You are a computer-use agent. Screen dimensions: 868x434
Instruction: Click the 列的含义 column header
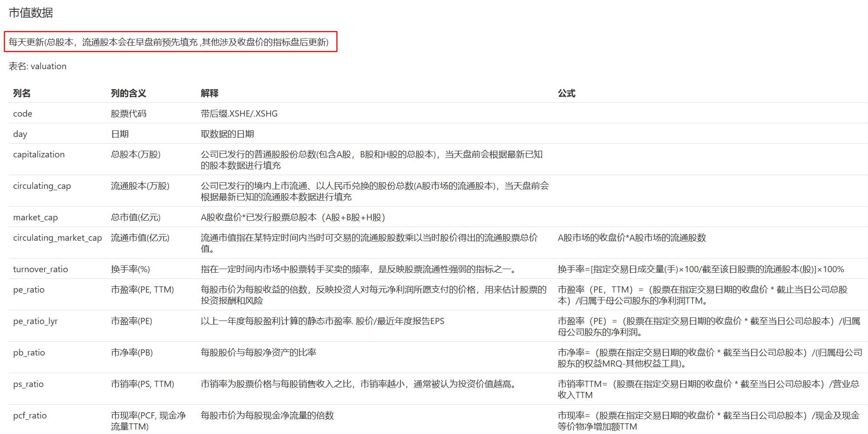tap(128, 93)
